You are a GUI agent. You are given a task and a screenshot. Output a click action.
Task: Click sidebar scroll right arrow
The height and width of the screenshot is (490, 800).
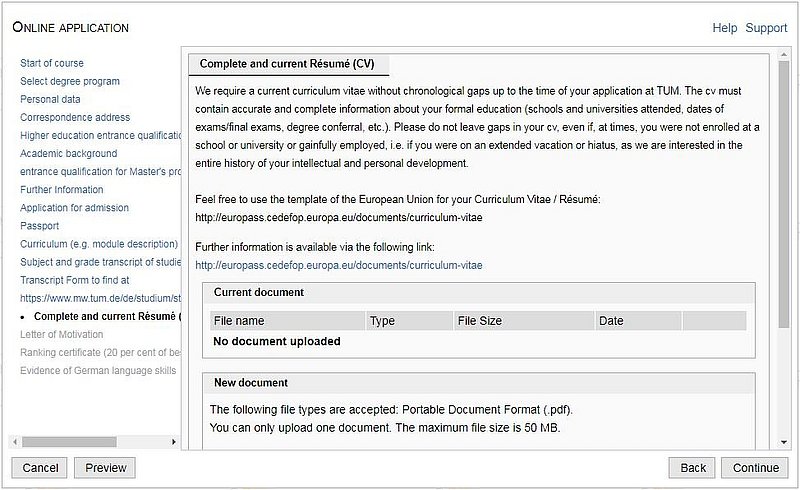coord(173,442)
